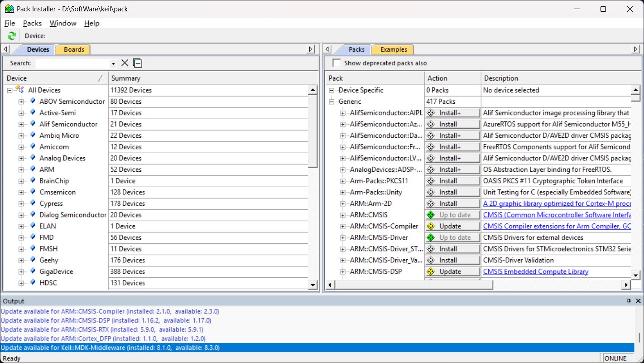The image size is (644, 363).
Task: Switch to the Boards tab
Action: point(74,49)
